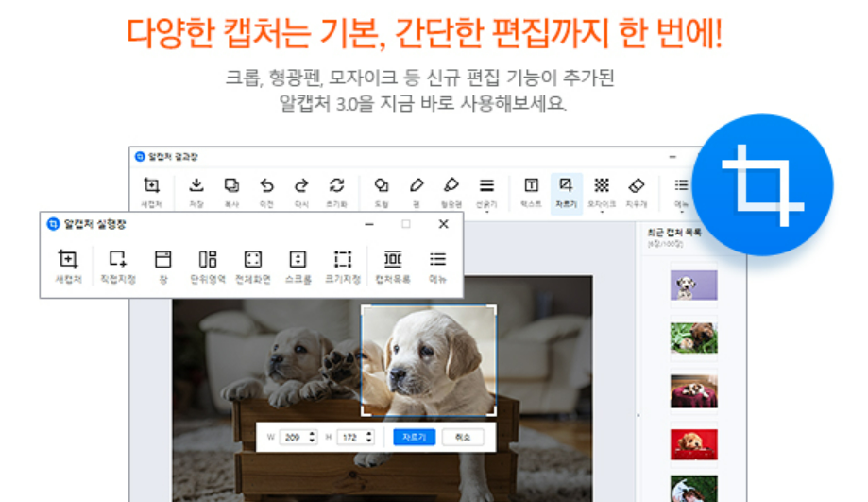Click the 최근 캡처 목록 panel heading
This screenshot has width=868, height=502.
click(x=674, y=233)
